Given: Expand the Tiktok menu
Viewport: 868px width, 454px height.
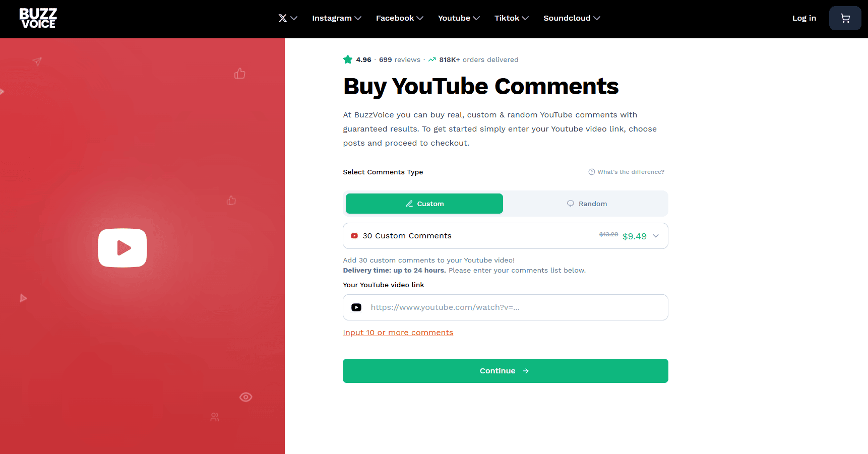Looking at the screenshot, I should (x=512, y=18).
